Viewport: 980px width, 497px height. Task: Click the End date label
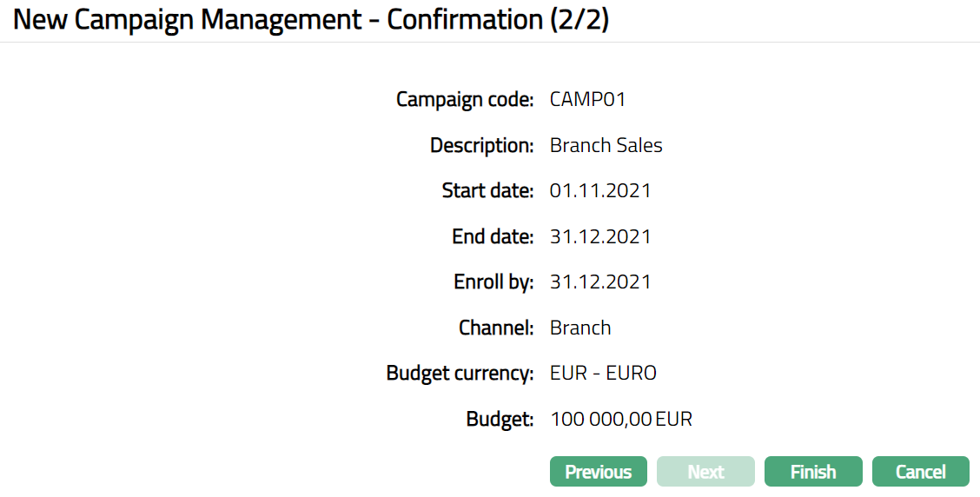coord(493,237)
